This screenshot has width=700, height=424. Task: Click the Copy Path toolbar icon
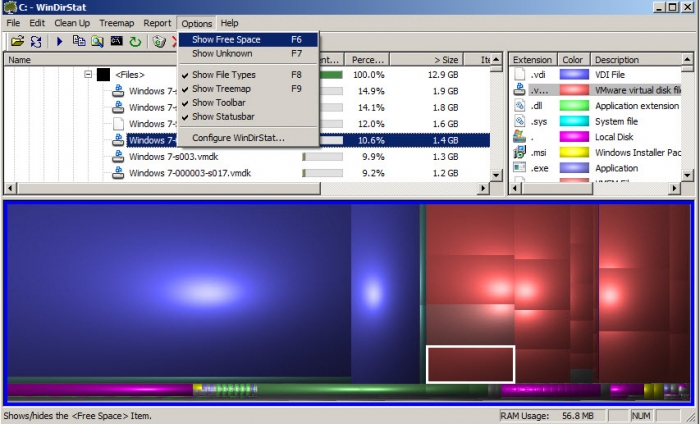(x=79, y=42)
